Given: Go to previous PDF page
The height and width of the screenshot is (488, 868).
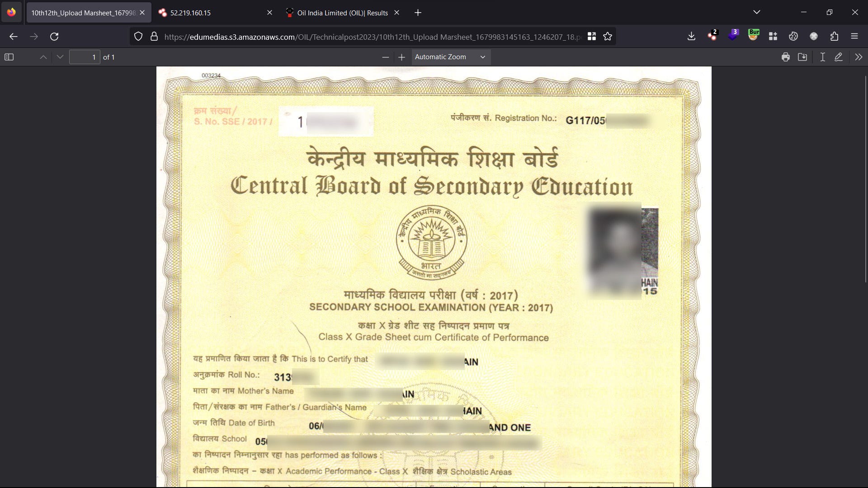Looking at the screenshot, I should click(43, 57).
